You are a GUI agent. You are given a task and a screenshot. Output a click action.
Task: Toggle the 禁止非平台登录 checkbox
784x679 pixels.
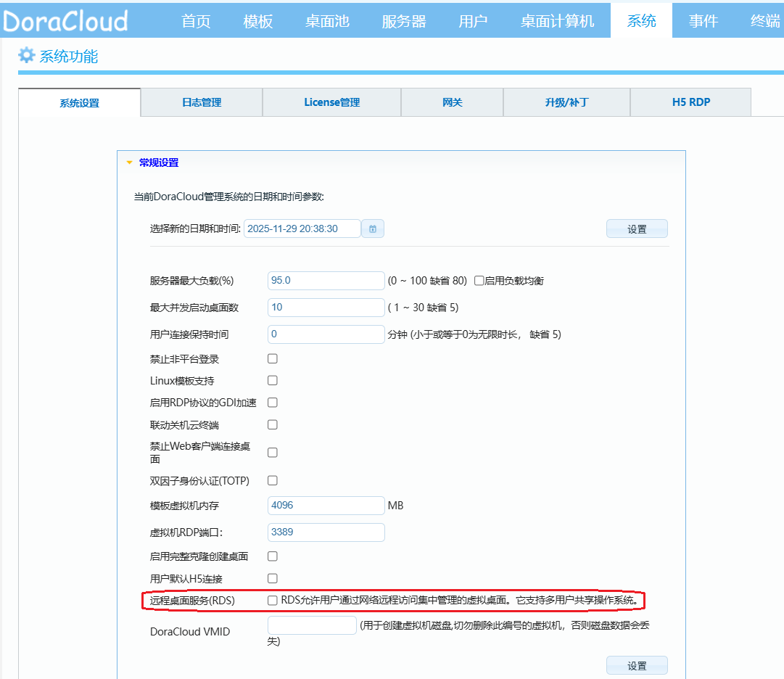tap(273, 358)
